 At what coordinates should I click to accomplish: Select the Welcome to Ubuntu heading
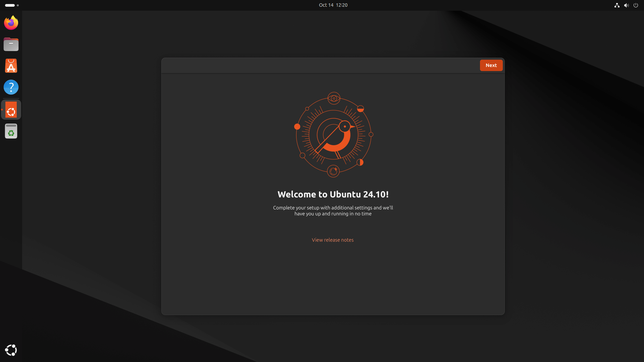332,194
